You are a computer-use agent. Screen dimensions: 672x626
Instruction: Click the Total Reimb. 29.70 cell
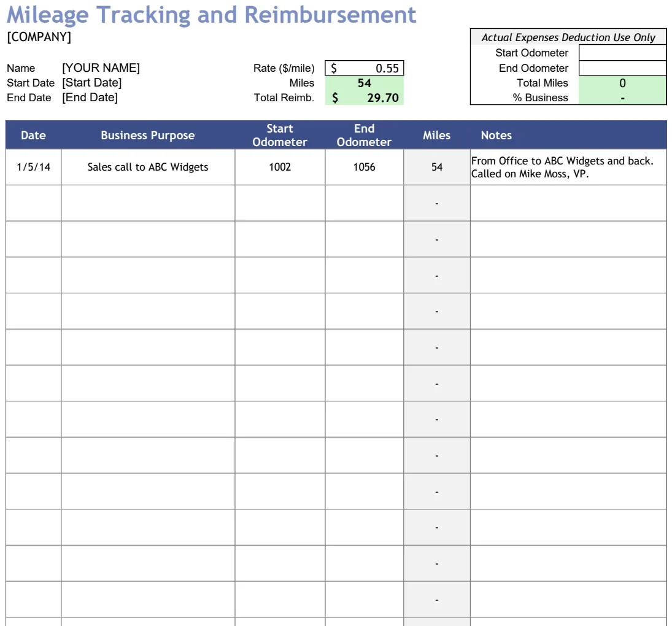click(x=365, y=98)
